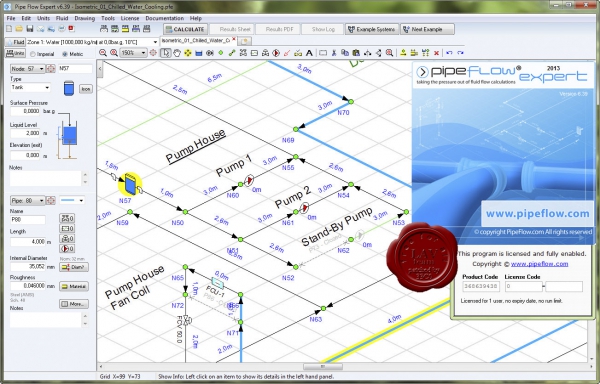
Task: Open a file with the folder icon
Action: (19, 29)
